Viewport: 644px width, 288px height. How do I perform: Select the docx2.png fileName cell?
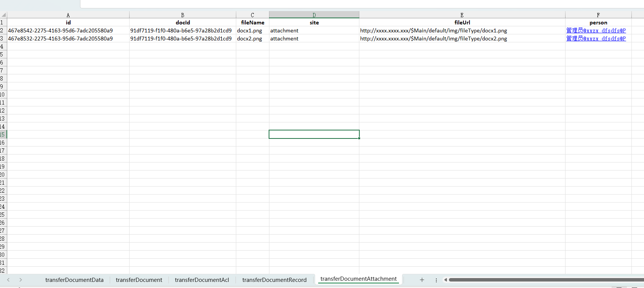pyautogui.click(x=252, y=39)
